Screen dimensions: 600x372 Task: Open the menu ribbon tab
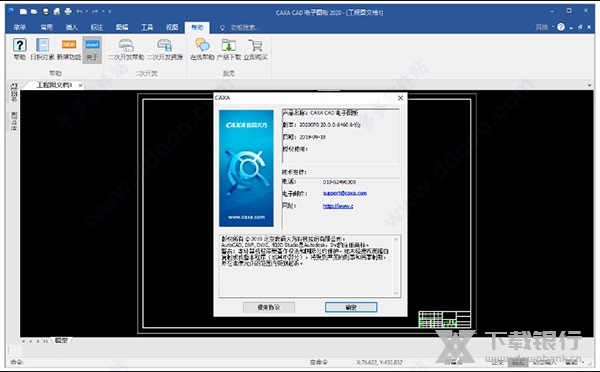pos(19,27)
